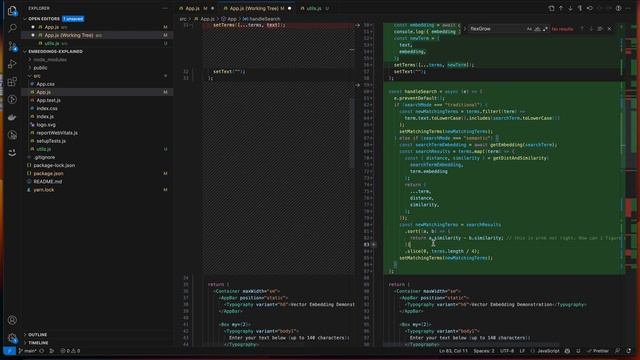The width and height of the screenshot is (640, 360).
Task: Open the Explorer view in activity bar
Action: (x=12, y=11)
